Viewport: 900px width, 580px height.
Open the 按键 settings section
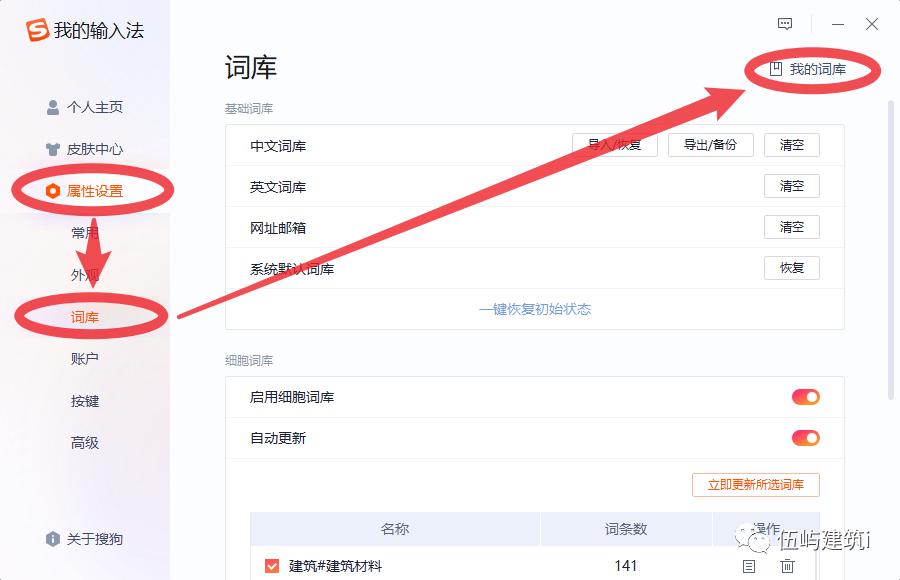(x=85, y=401)
